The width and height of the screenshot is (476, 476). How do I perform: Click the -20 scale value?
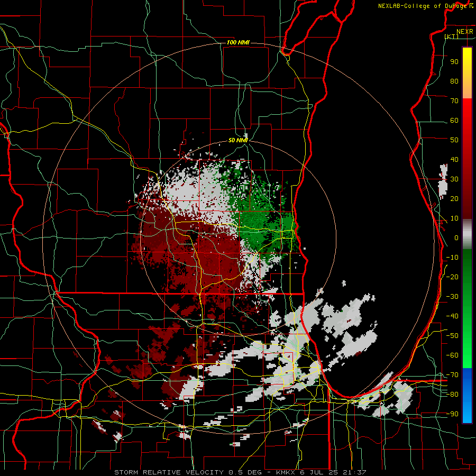452,277
